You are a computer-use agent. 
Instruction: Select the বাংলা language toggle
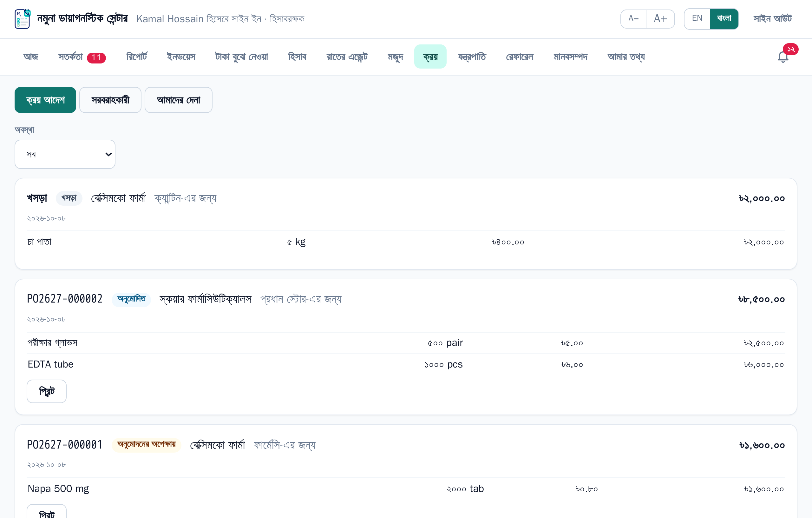pos(724,19)
